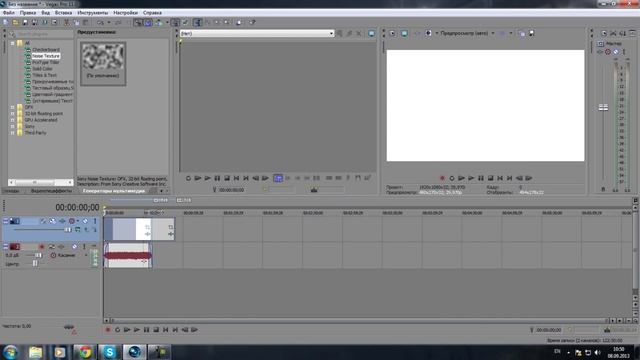Click the Cut scissors icon in toolbar
Image resolution: width=640 pixels, height=360 pixels.
click(66, 22)
